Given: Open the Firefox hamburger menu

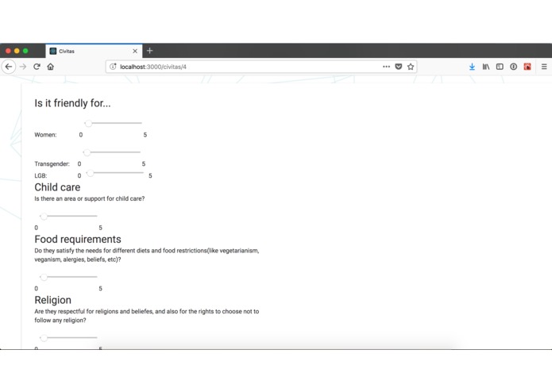Looking at the screenshot, I should point(544,67).
